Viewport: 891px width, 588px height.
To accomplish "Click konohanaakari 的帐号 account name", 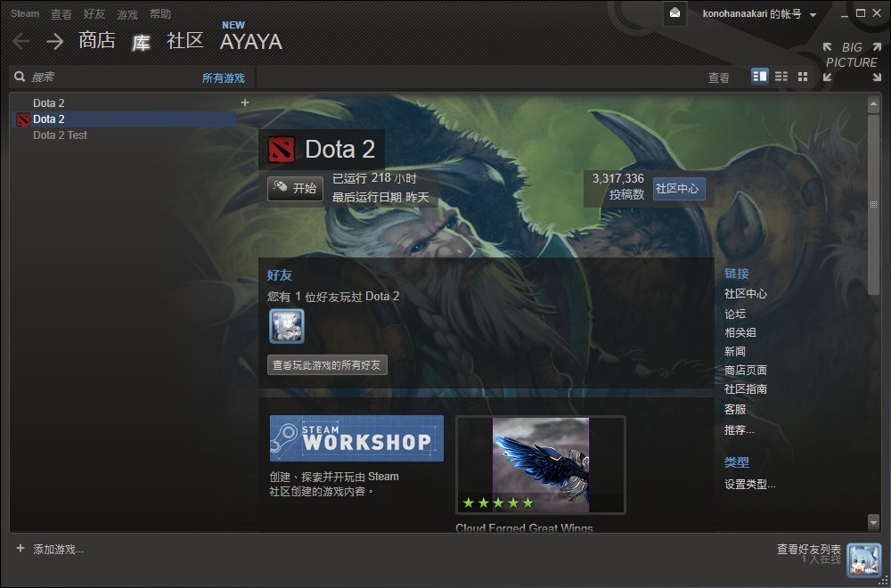I will point(752,14).
